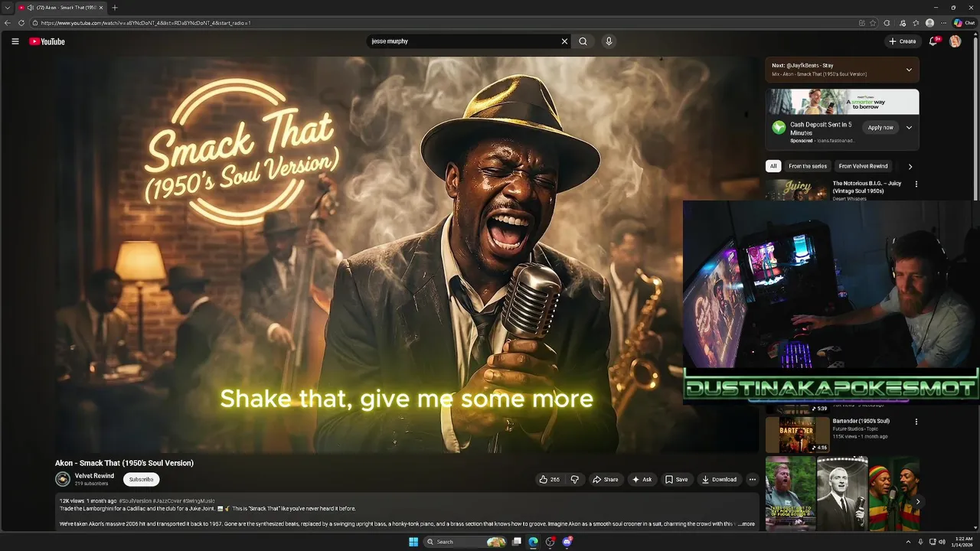Bookmark this page with the star icon

pos(873,23)
